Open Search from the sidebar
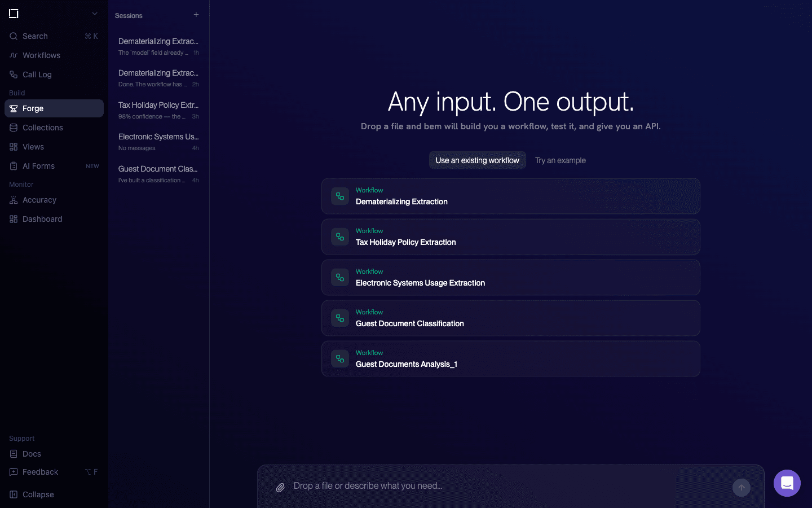The width and height of the screenshot is (812, 508). pos(35,36)
